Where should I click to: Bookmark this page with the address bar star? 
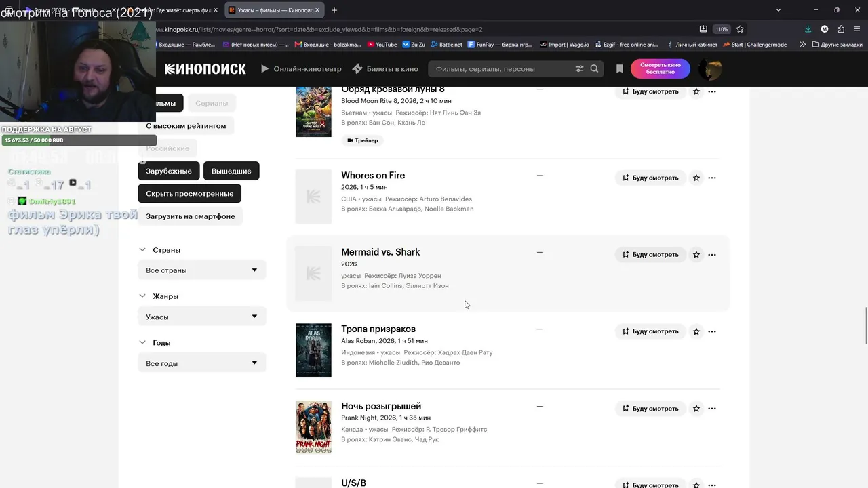[x=740, y=29]
